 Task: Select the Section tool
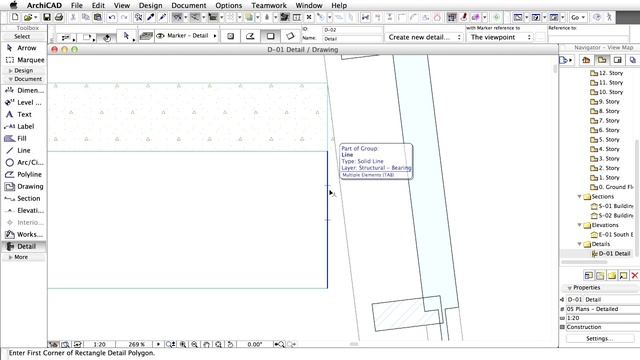(x=24, y=198)
